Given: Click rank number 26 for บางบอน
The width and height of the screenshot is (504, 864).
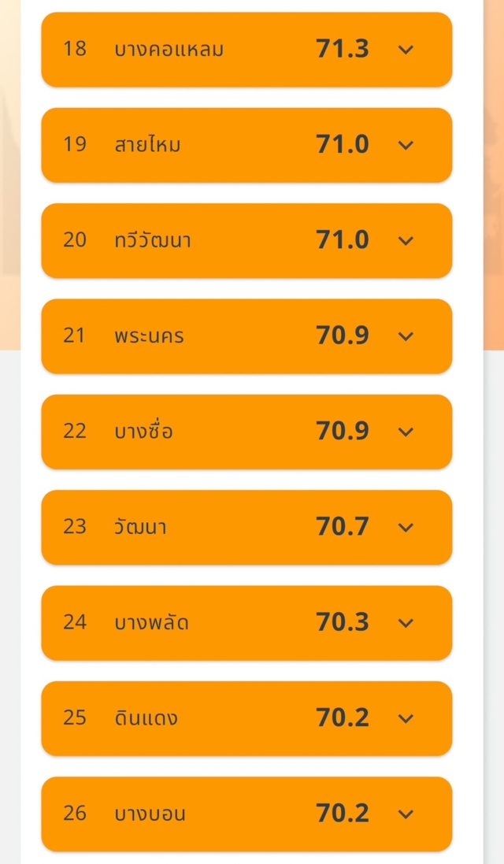Looking at the screenshot, I should click(75, 814).
